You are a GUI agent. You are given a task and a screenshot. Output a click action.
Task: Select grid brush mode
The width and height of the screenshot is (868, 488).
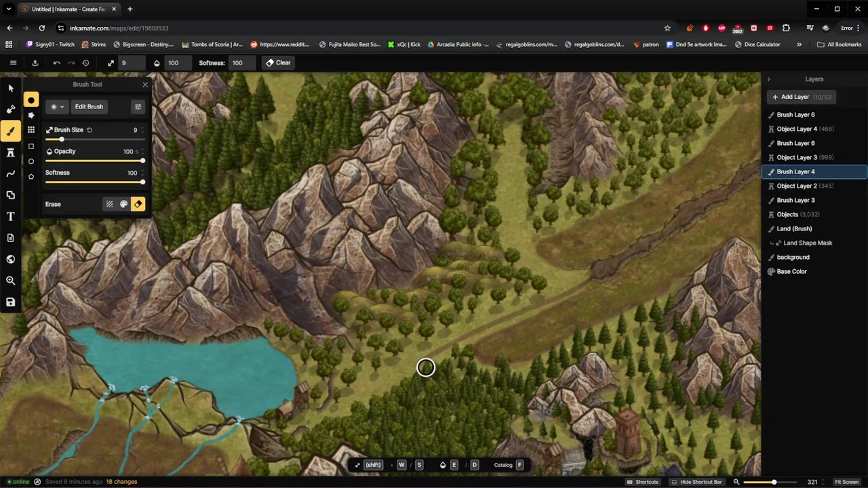pyautogui.click(x=31, y=129)
